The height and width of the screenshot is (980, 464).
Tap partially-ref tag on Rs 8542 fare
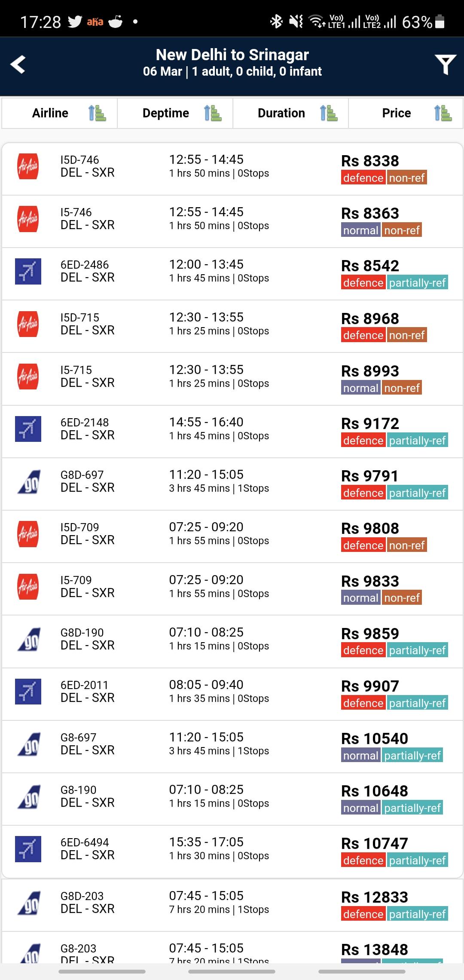tap(418, 283)
